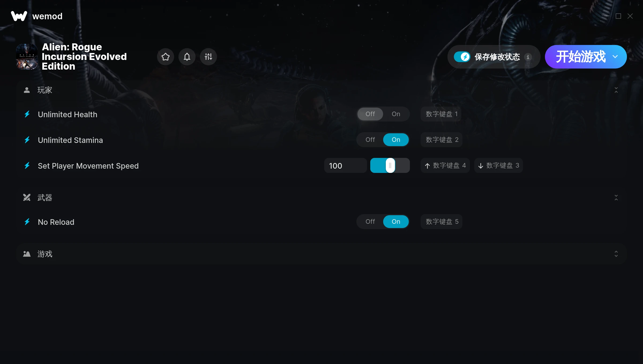The image size is (643, 364).
Task: Click the lightning icon next to Unlimited Health
Action: pyautogui.click(x=27, y=114)
